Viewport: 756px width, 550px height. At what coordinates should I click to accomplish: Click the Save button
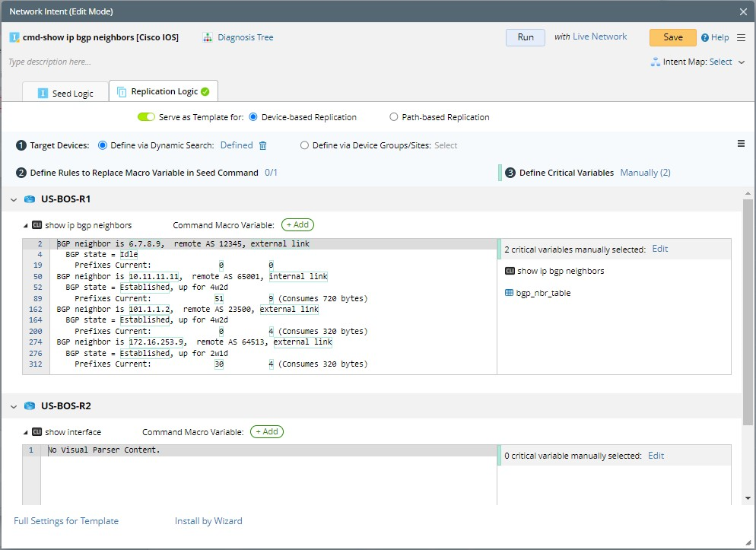pos(672,37)
